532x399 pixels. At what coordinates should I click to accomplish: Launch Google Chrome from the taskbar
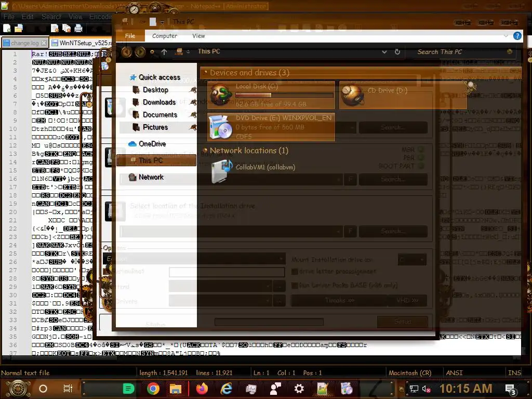pyautogui.click(x=153, y=389)
